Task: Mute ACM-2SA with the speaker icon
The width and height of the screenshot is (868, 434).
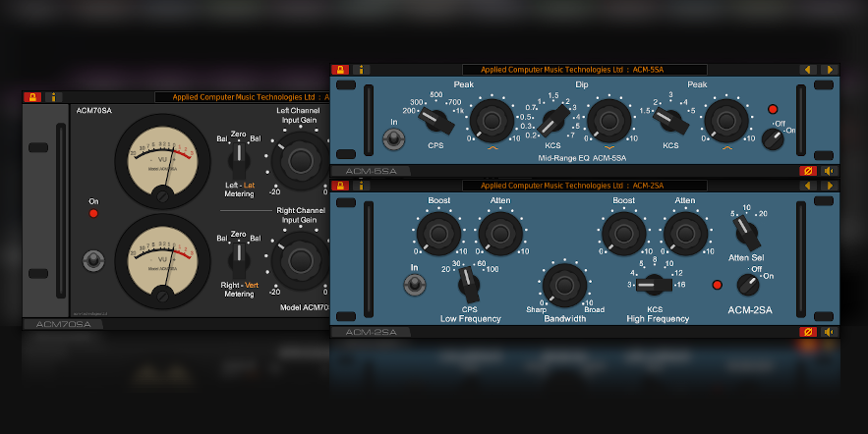Action: pyautogui.click(x=829, y=332)
